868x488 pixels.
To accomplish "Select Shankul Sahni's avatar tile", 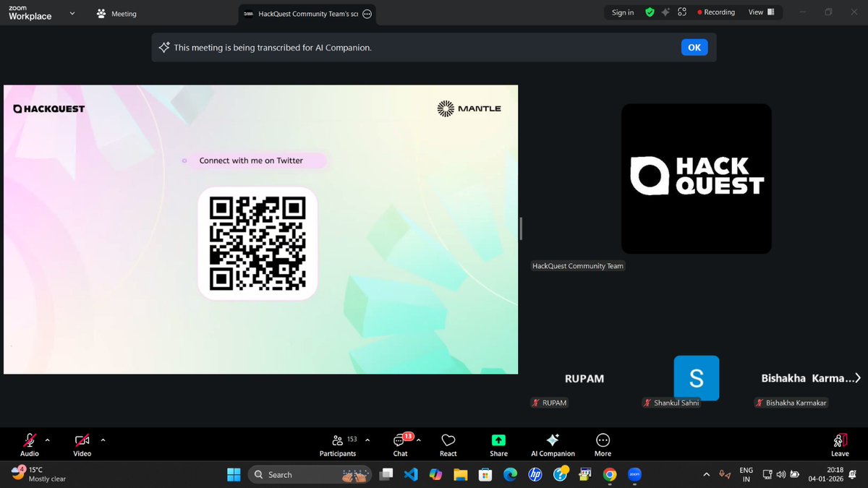I will (696, 377).
